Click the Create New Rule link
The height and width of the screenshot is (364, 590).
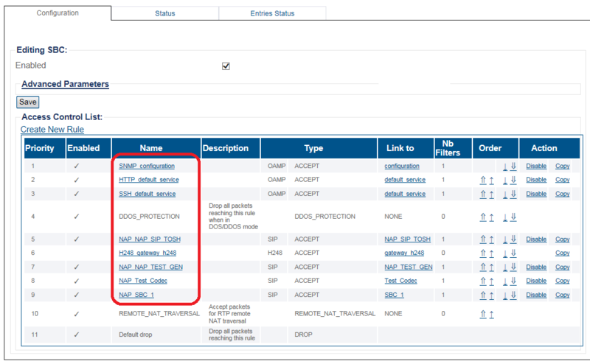52,129
